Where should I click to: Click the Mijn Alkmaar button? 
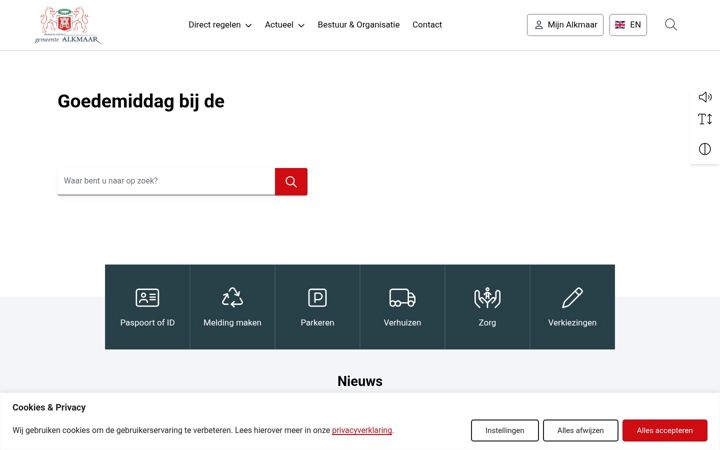click(565, 25)
